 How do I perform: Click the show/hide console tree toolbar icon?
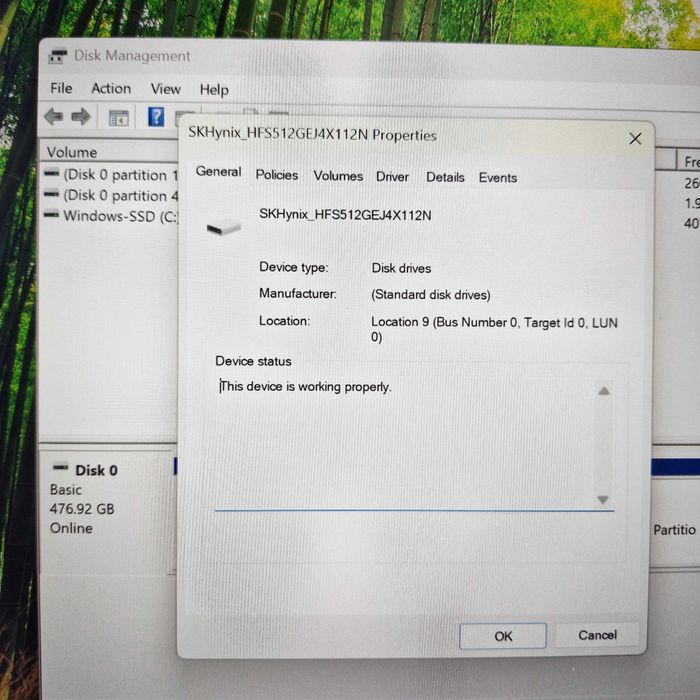[119, 118]
